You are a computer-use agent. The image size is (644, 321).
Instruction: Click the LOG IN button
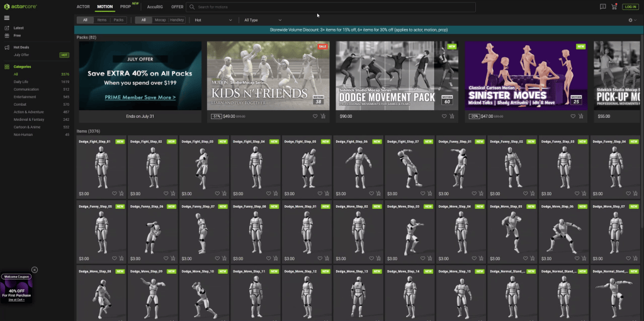(x=630, y=7)
